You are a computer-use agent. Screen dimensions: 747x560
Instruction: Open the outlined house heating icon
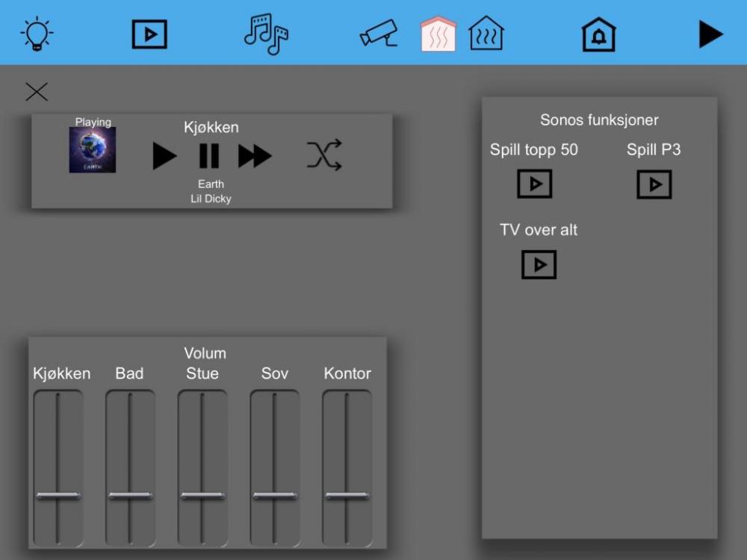click(x=486, y=34)
